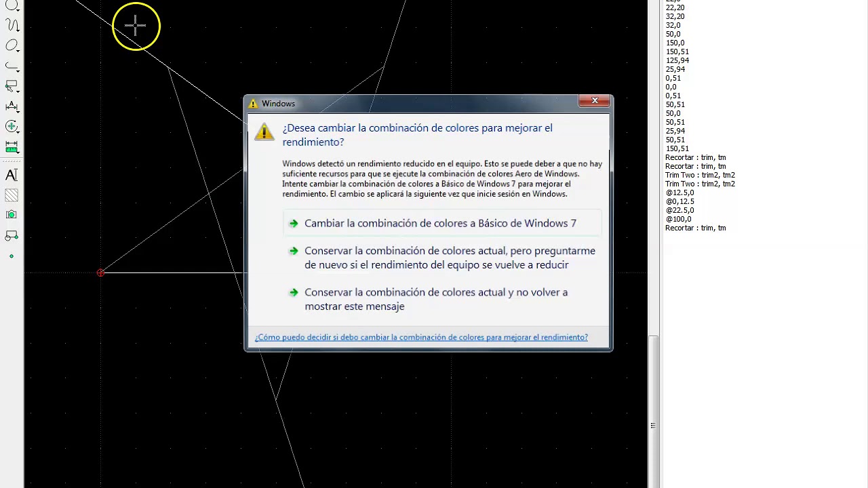
Task: Click the Insert Image camera tool
Action: (x=12, y=215)
